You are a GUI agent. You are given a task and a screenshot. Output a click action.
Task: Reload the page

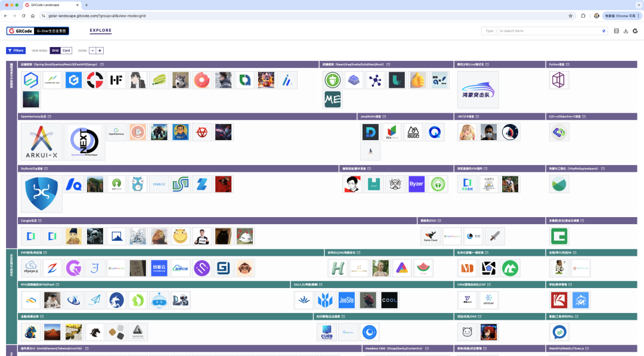(x=23, y=16)
